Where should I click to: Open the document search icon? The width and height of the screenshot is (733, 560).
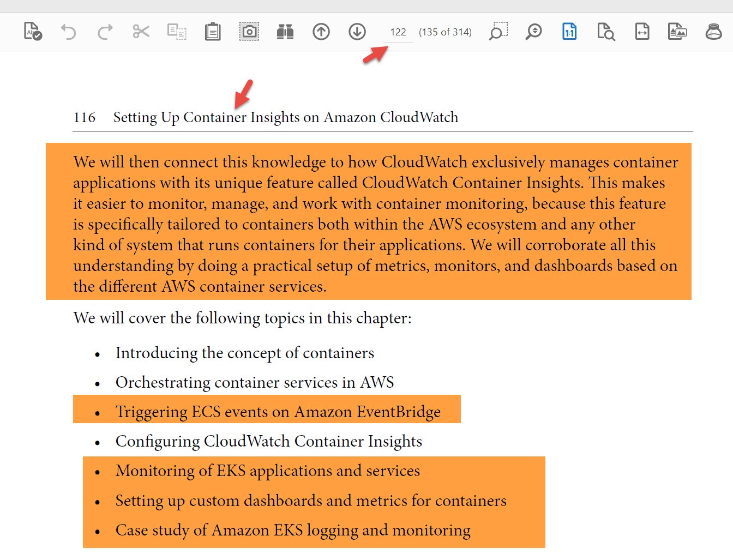coord(606,32)
